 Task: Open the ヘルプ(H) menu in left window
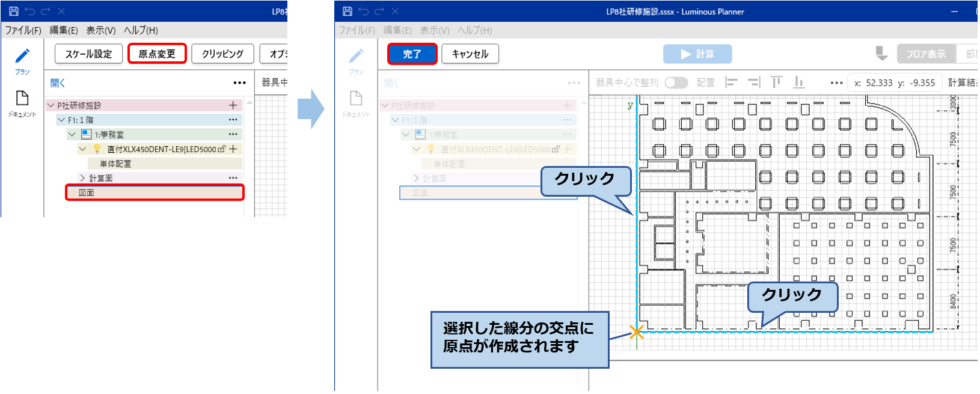point(141,30)
